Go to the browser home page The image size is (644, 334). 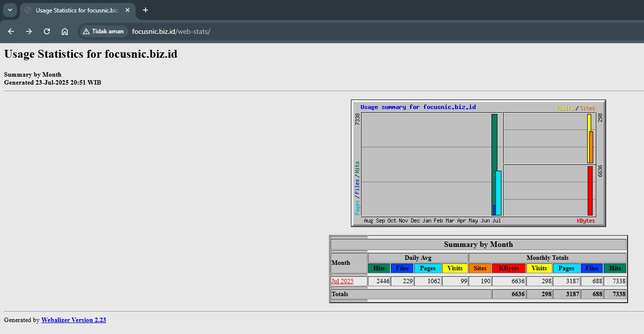pyautogui.click(x=65, y=31)
